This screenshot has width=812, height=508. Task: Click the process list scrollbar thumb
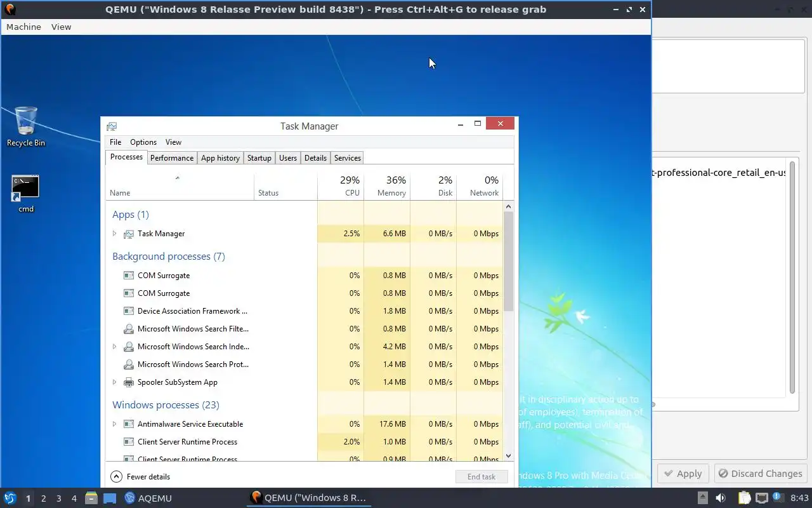(x=508, y=262)
